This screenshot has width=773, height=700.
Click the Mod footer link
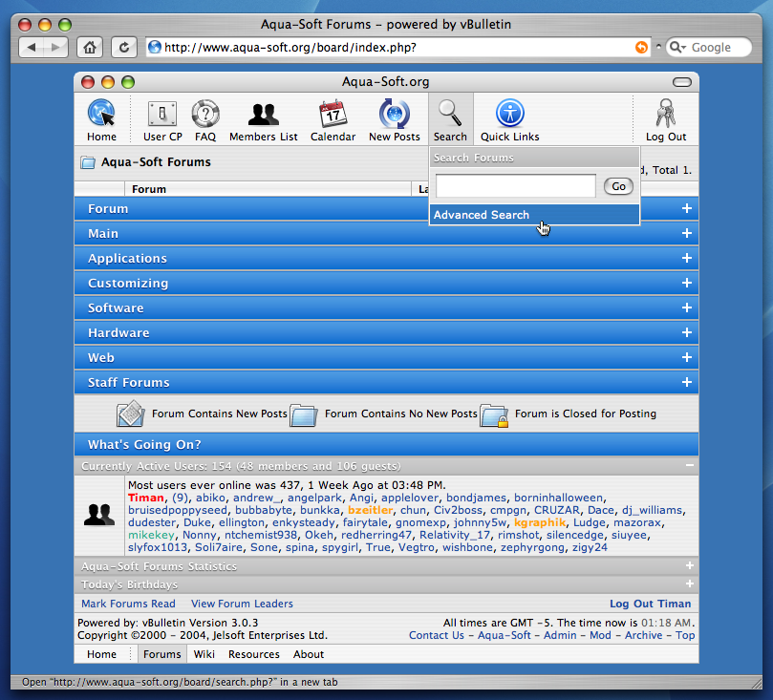click(600, 635)
